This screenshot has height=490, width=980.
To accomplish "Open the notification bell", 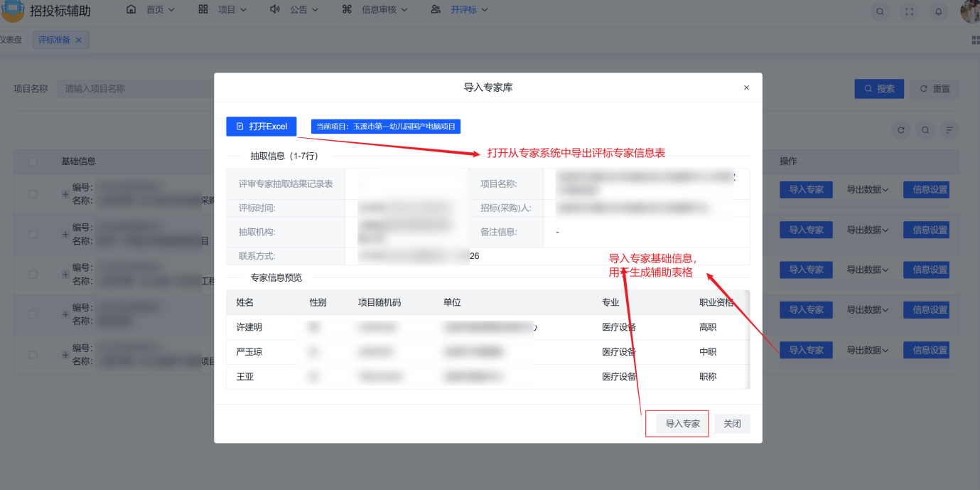I will [939, 11].
